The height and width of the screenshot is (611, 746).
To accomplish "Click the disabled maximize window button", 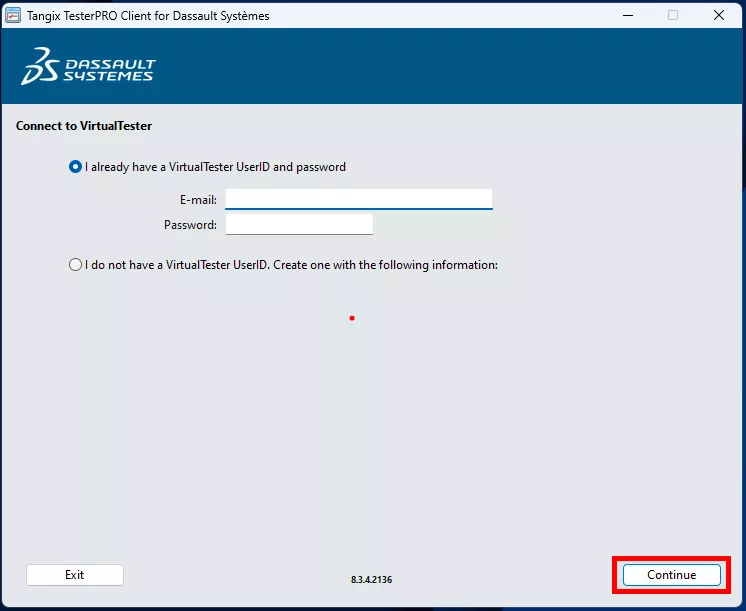I will coord(673,15).
